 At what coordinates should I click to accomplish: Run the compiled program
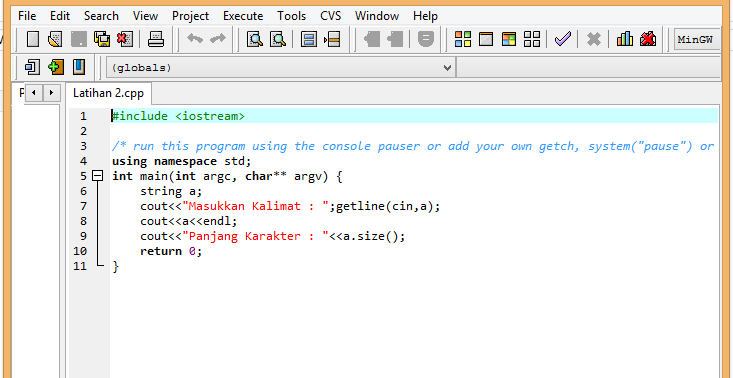[x=486, y=39]
